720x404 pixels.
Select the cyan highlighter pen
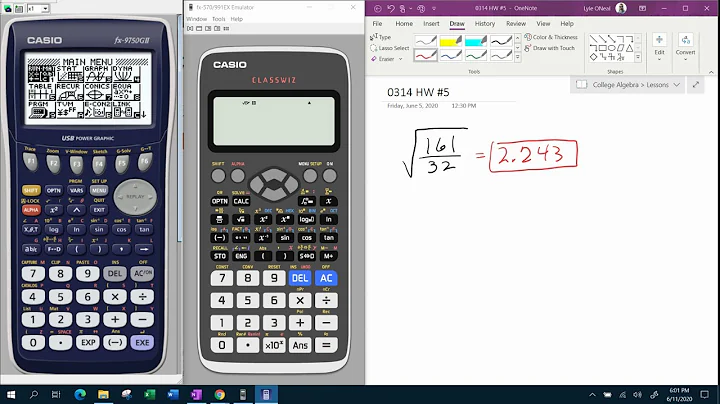pos(476,41)
